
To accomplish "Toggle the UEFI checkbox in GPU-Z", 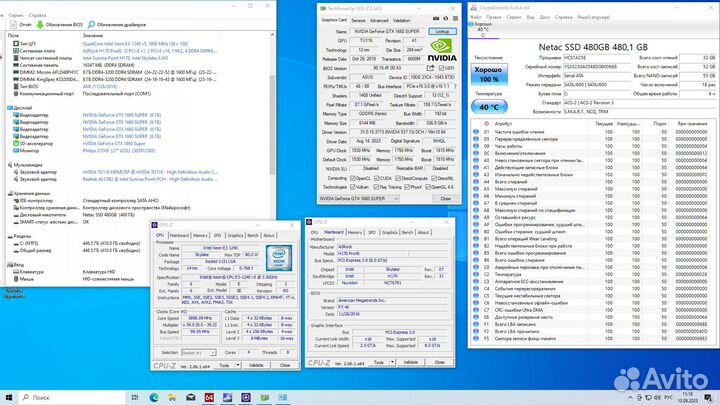I will point(441,68).
